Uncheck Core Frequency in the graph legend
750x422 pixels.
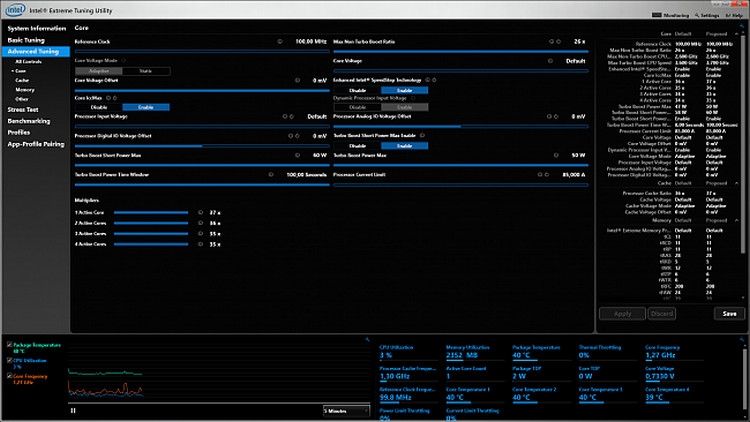click(x=10, y=376)
